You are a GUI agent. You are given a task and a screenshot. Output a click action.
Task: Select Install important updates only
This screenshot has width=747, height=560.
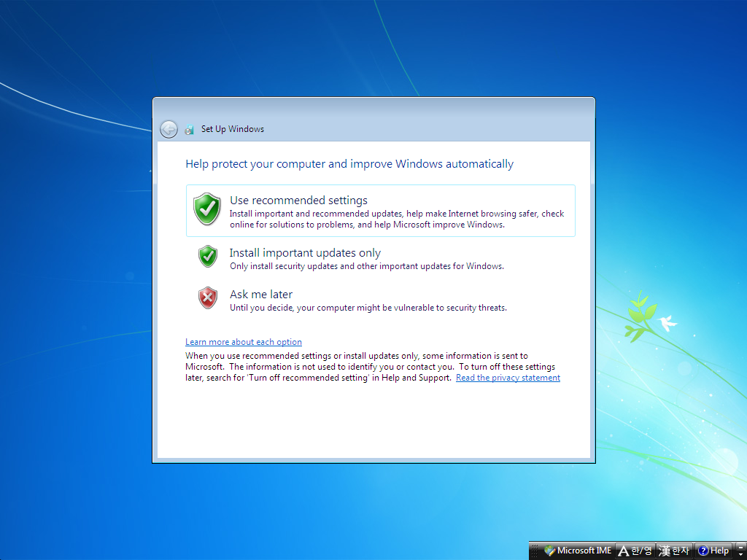(x=381, y=257)
